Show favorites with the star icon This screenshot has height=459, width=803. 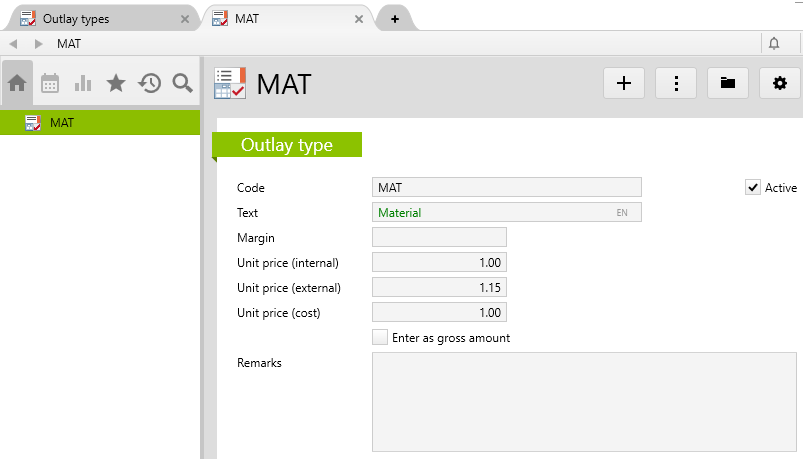point(116,84)
